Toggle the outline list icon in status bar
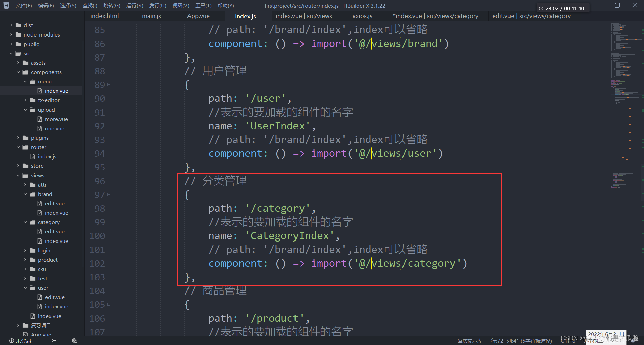 [54, 341]
